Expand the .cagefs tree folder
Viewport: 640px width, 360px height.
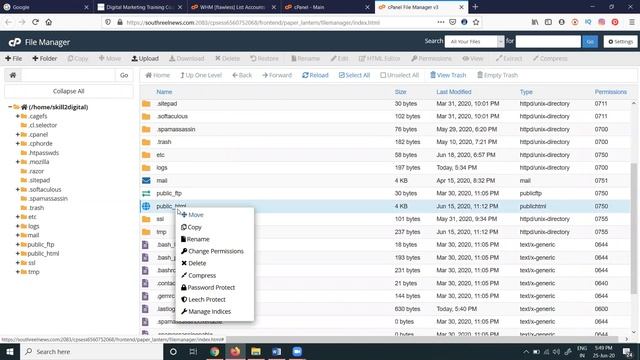pos(18,116)
